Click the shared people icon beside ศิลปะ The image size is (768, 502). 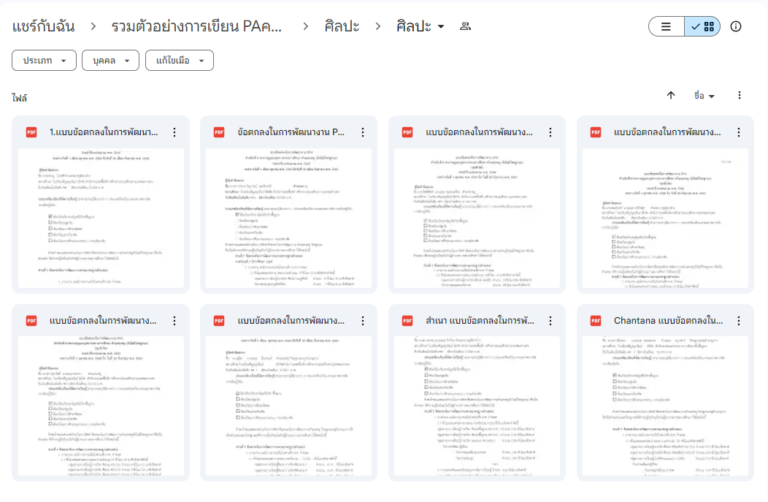click(x=464, y=27)
